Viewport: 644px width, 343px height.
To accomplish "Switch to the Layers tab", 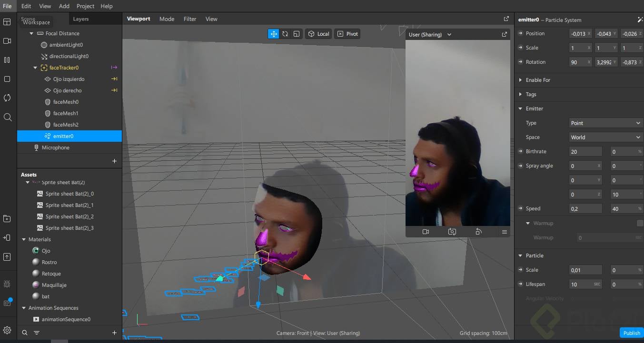I will (81, 19).
